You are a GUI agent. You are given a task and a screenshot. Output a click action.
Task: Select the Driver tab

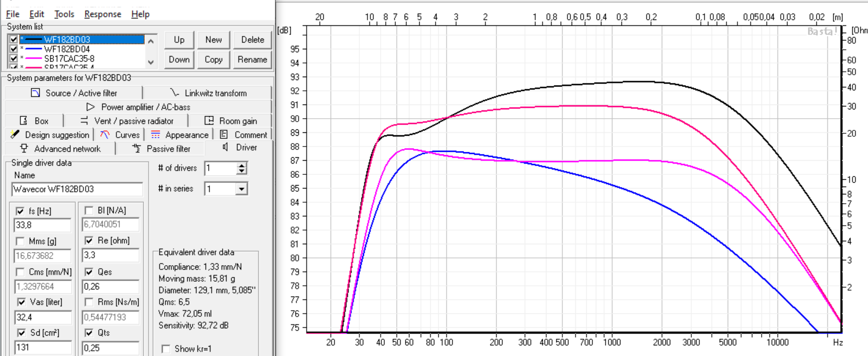coord(239,147)
